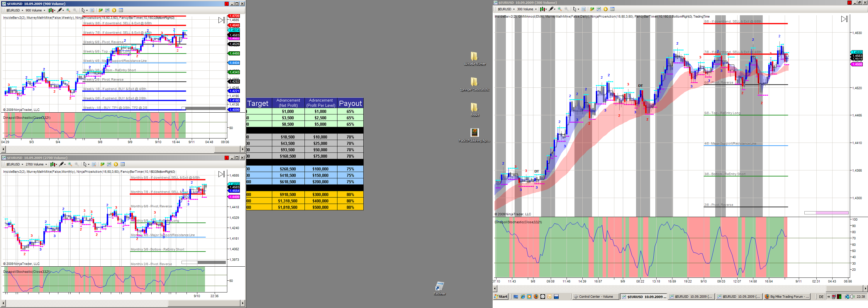Click zoom frame icon in 2700 Volume toolbar

click(94, 165)
